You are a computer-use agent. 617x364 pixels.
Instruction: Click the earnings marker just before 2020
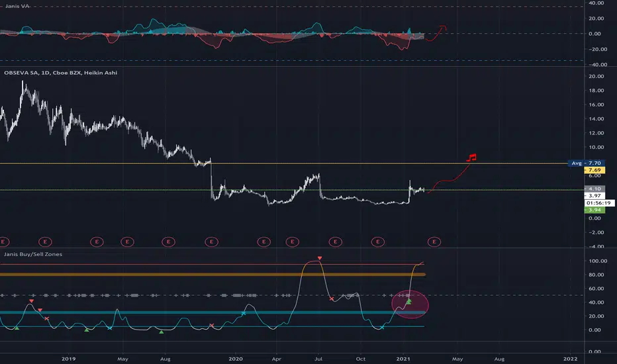(211, 242)
